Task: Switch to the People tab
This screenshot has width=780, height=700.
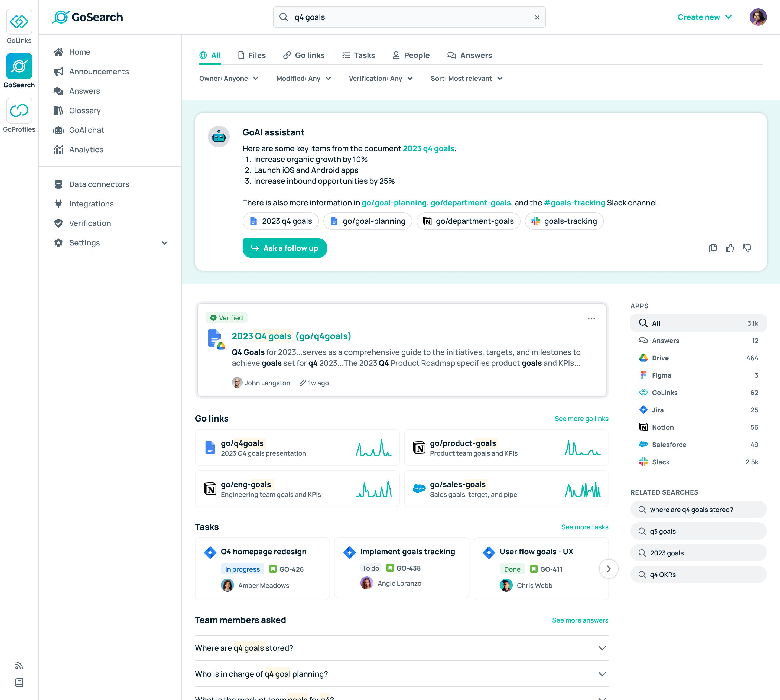Action: pyautogui.click(x=411, y=55)
